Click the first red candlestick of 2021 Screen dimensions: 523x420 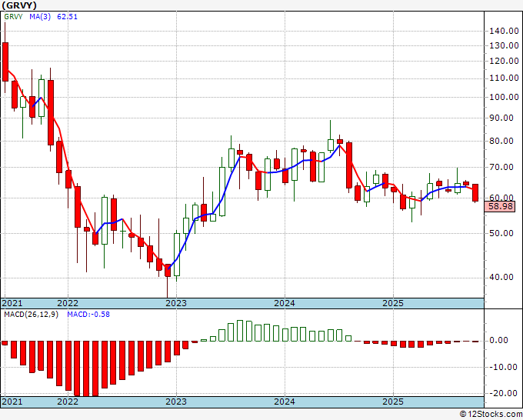5,62
